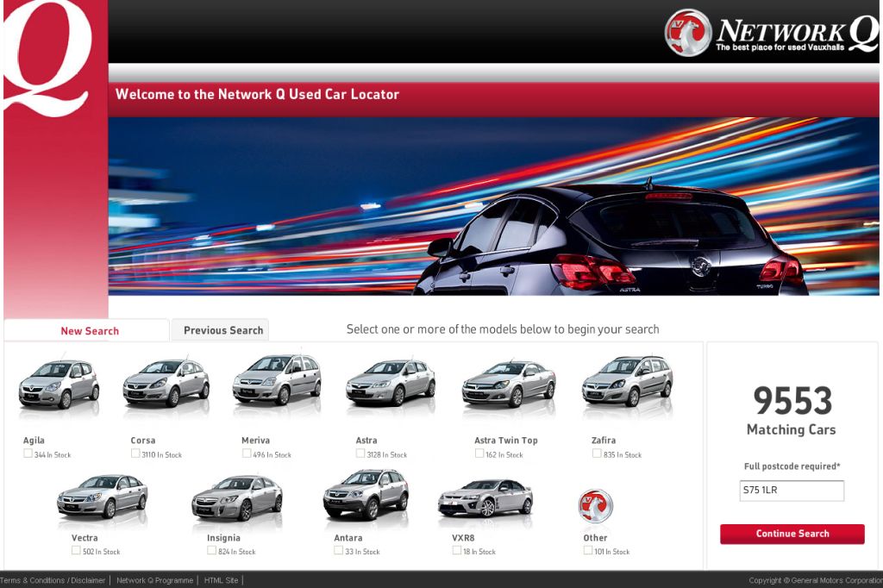
Task: Open the HTML Site link
Action: [x=221, y=580]
